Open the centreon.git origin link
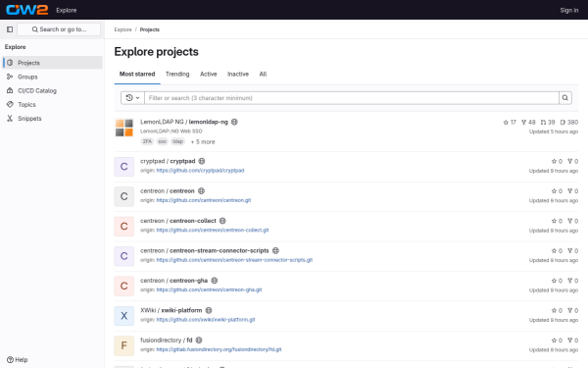This screenshot has width=588, height=368. 204,200
